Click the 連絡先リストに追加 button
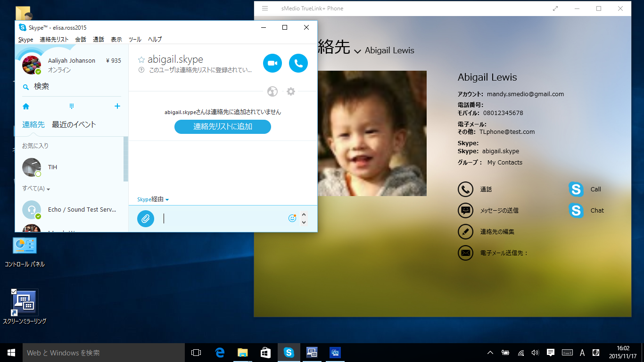The height and width of the screenshot is (362, 644). click(223, 127)
